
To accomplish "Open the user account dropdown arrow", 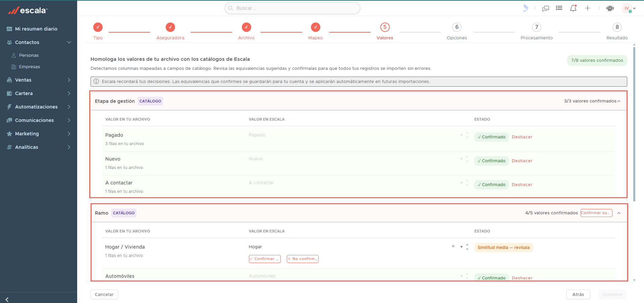I will tap(634, 8).
